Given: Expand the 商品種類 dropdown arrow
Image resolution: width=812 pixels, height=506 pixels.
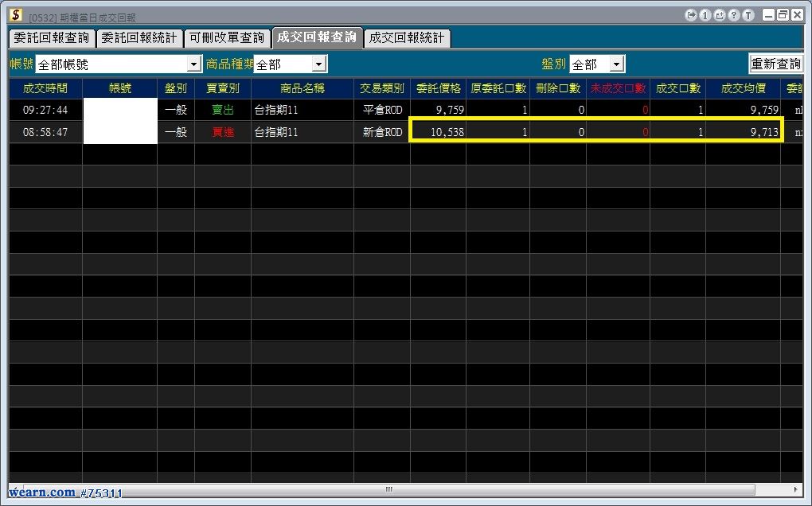Looking at the screenshot, I should point(319,64).
